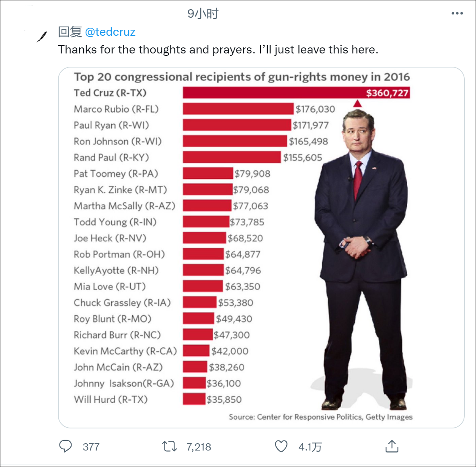The image size is (476, 467).
Task: Click the 回复 label before the mention
Action: tap(70, 32)
